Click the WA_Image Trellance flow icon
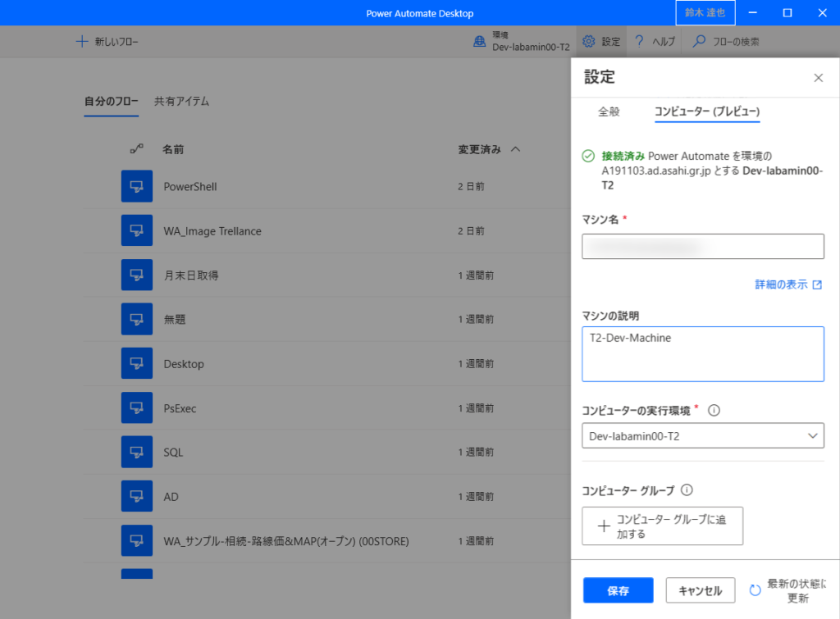This screenshot has width=840, height=619. pos(137,230)
